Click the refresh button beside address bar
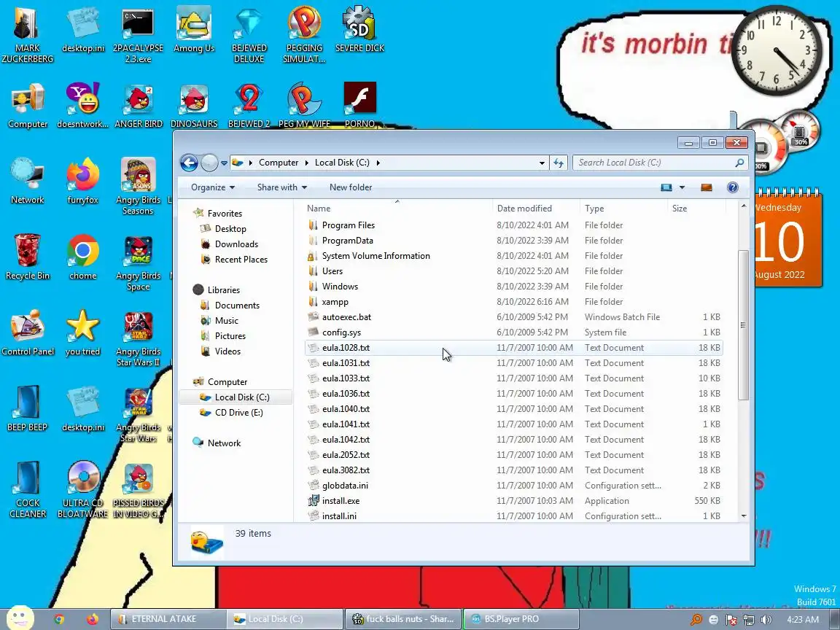 [559, 163]
